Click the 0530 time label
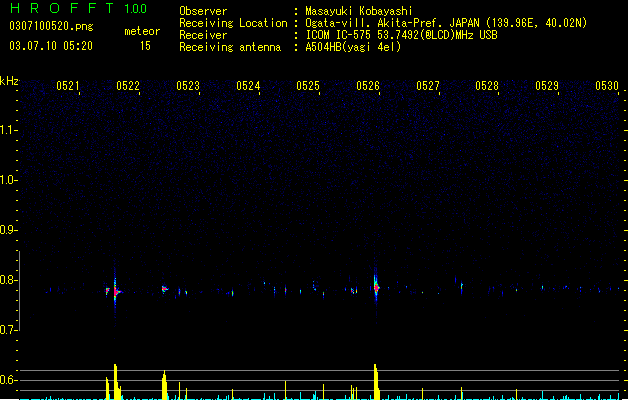 pos(607,85)
